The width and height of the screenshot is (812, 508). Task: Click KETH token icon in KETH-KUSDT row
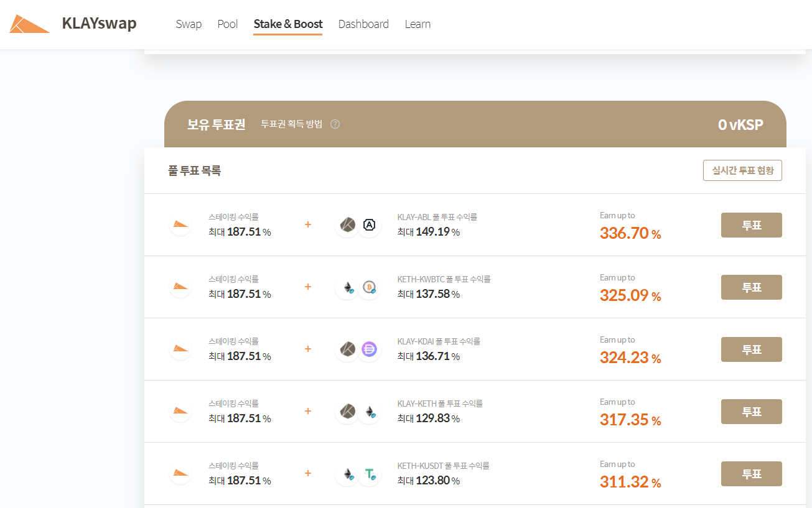[347, 474]
